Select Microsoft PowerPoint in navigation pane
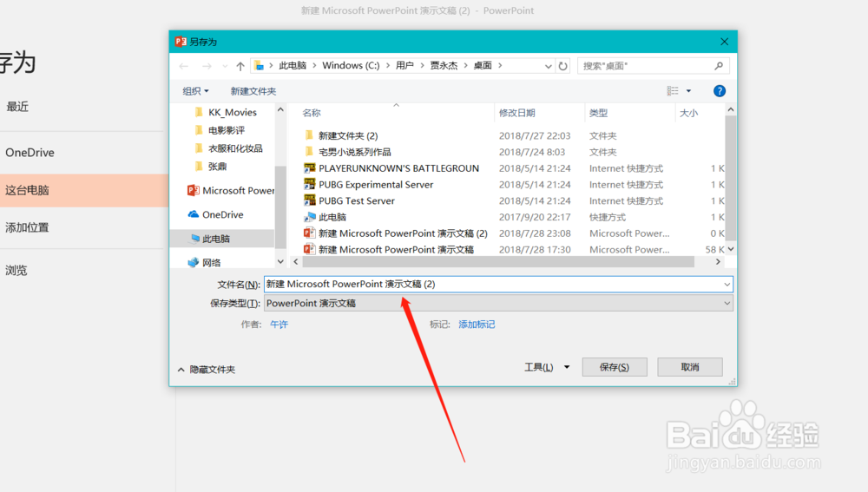 tap(231, 190)
